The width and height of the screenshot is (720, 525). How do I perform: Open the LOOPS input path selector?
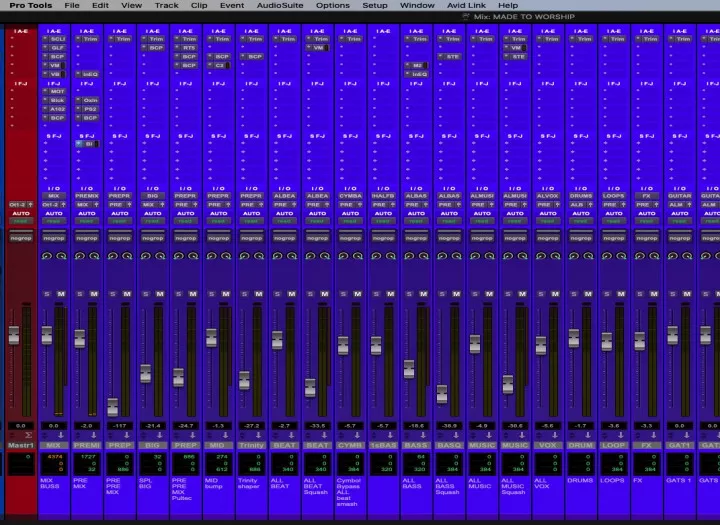coord(614,196)
